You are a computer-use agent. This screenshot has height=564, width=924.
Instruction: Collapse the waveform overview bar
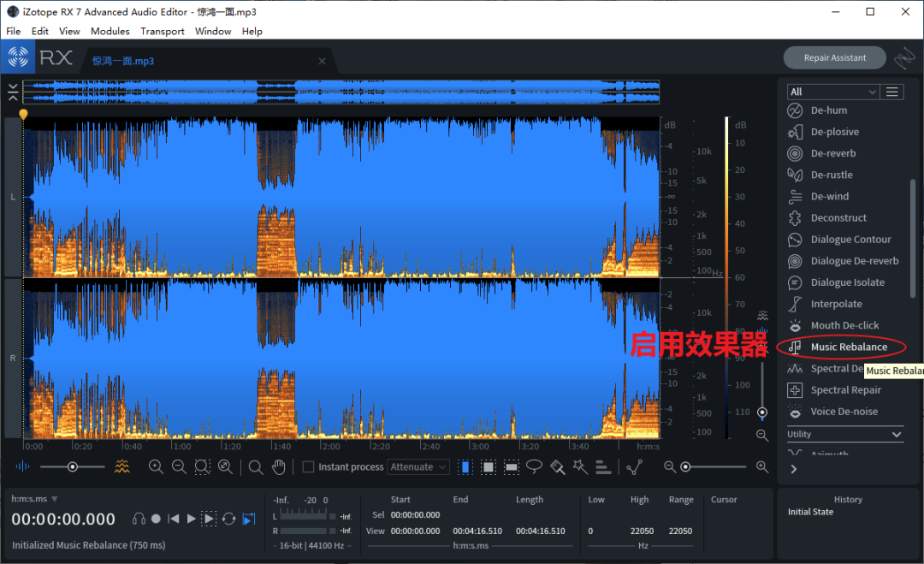(13, 92)
